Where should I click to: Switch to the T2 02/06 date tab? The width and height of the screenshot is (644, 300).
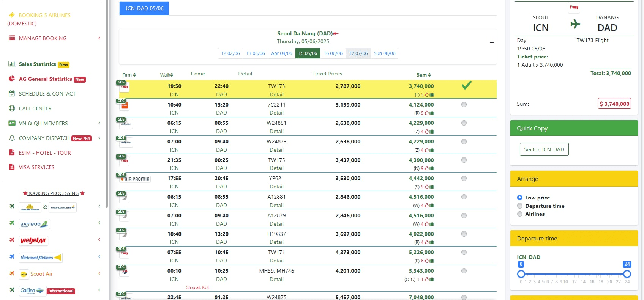pyautogui.click(x=230, y=53)
